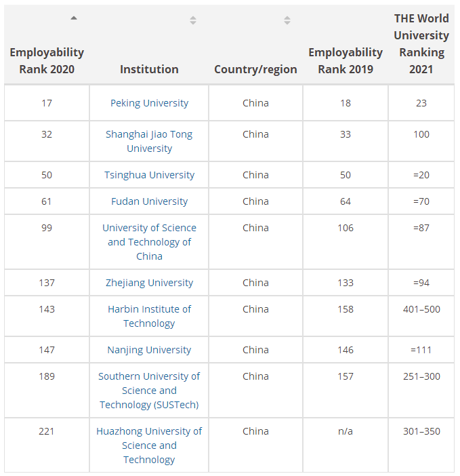The height and width of the screenshot is (476, 460).
Task: Sort by Employability Rank 2020 arrow
Action: [74, 18]
